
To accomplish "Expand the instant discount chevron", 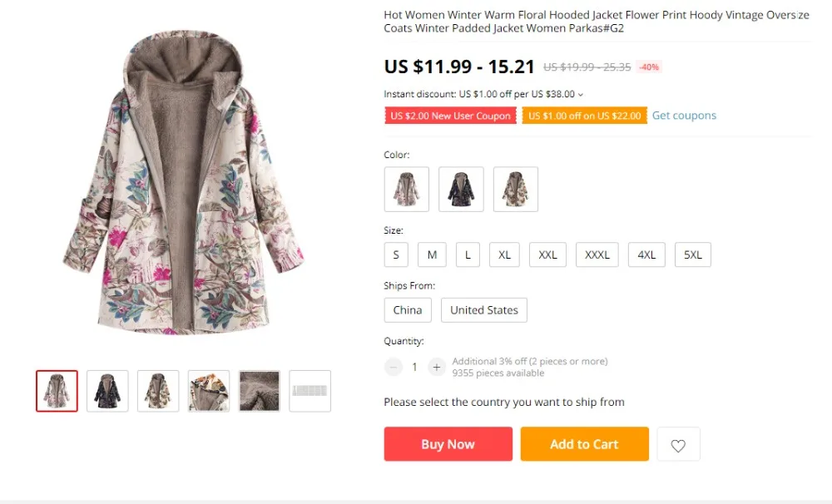I will tap(581, 95).
